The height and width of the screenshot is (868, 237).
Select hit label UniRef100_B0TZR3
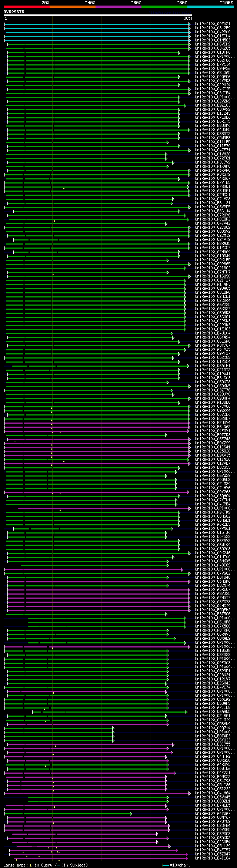pos(213,435)
